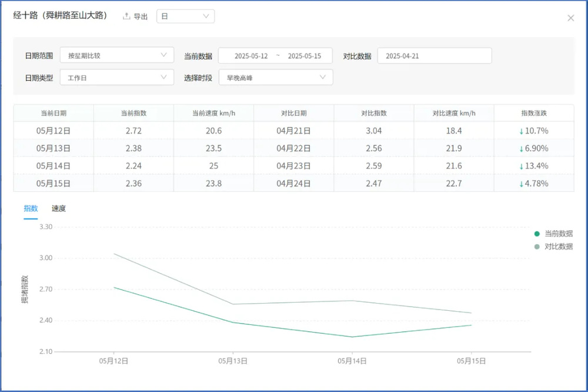Viewport: 588px width, 392px height.
Task: Click the 当前指数 column header
Action: [133, 113]
